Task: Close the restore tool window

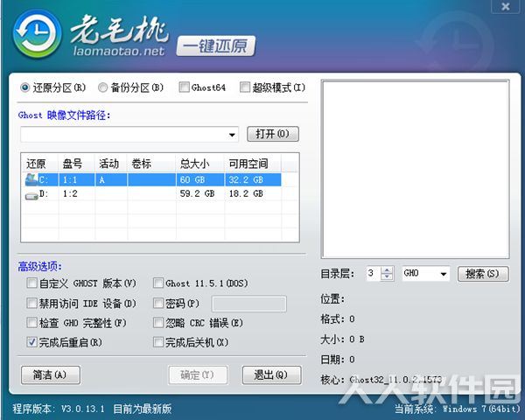Action: 506,6
